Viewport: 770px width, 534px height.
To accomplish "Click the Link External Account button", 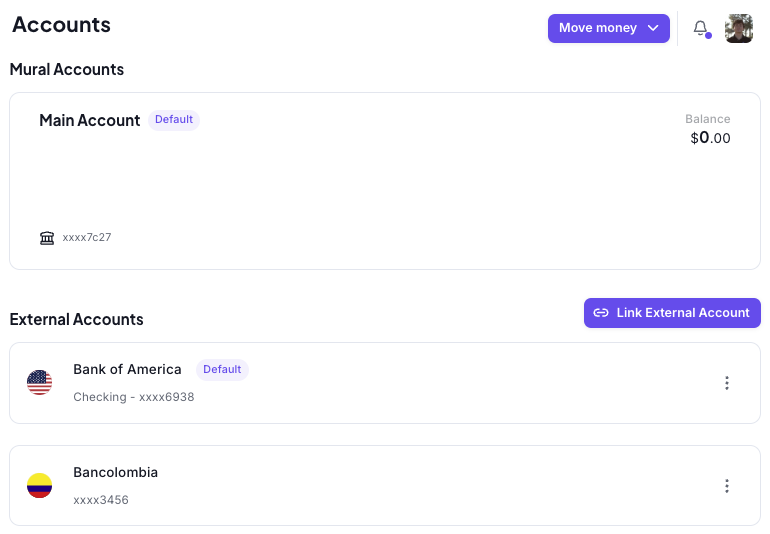I will (672, 313).
